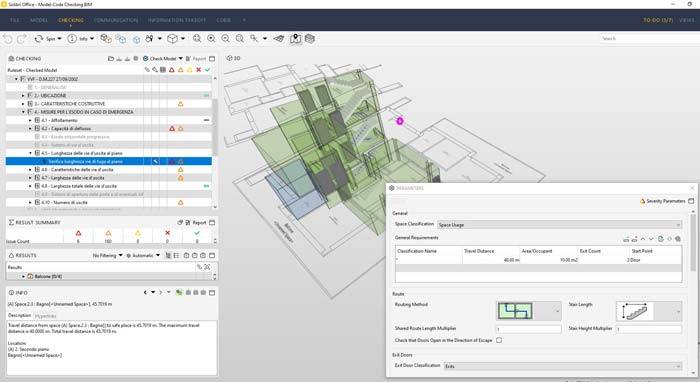This screenshot has width=700, height=382.
Task: Select the highlighted Verifica lunghezza vie rule
Action: [x=108, y=162]
